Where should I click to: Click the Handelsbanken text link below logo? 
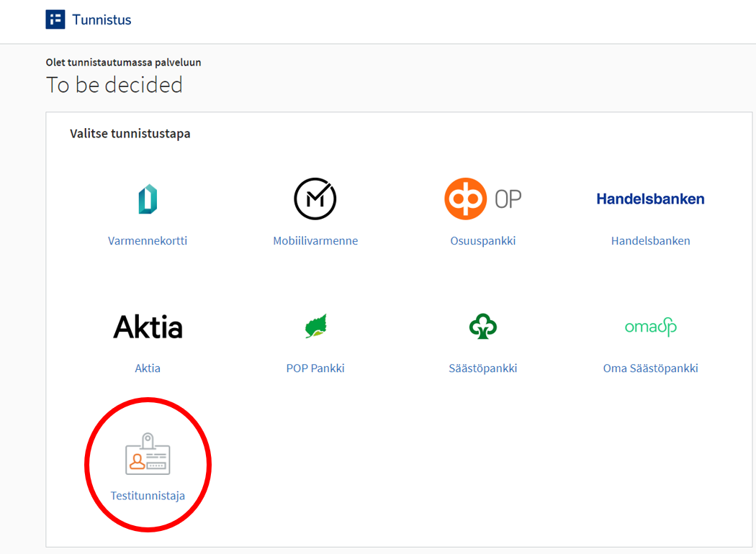point(650,241)
